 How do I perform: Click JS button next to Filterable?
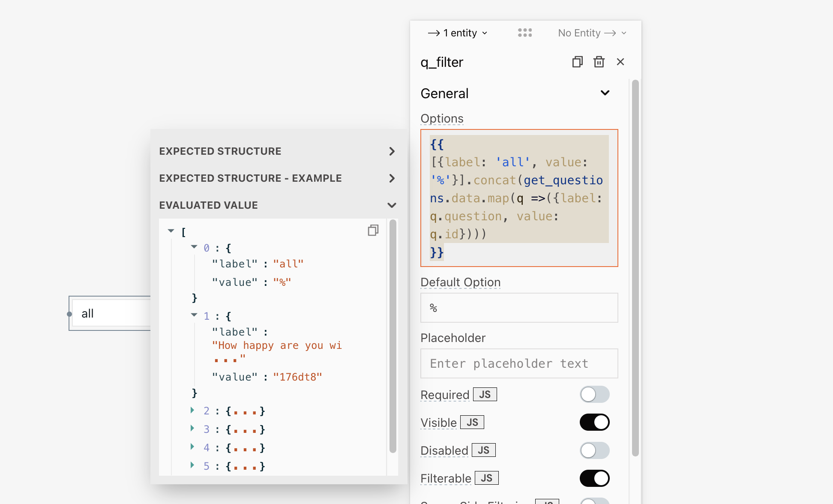click(486, 478)
